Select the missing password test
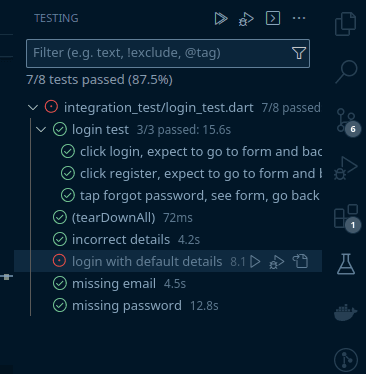This screenshot has width=366, height=374. pyautogui.click(x=168, y=305)
